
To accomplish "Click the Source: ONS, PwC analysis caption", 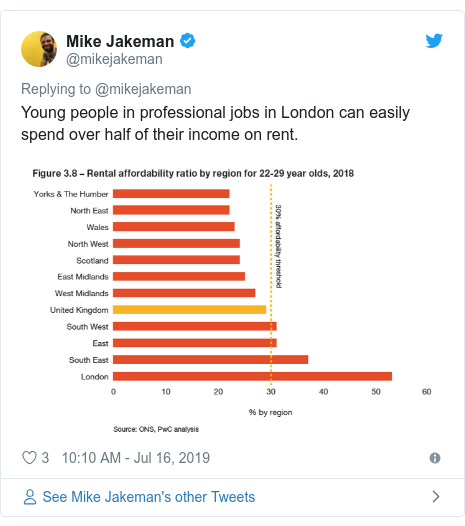I will pyautogui.click(x=156, y=429).
